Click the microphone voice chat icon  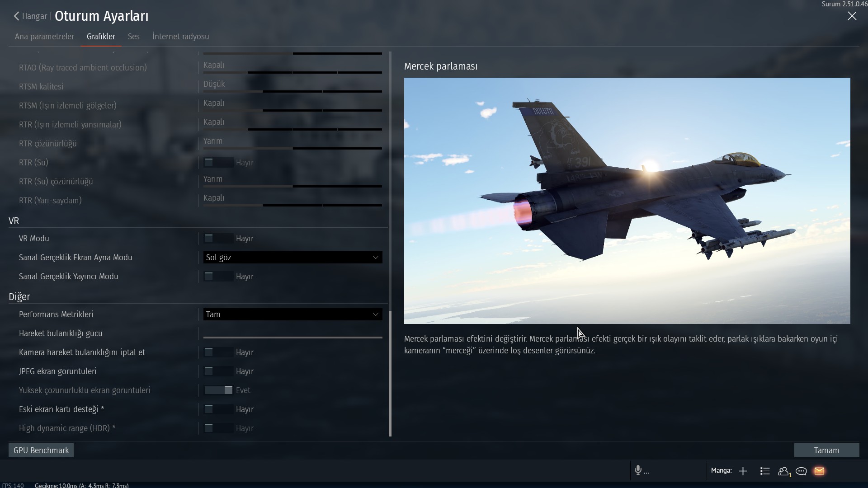coord(638,470)
